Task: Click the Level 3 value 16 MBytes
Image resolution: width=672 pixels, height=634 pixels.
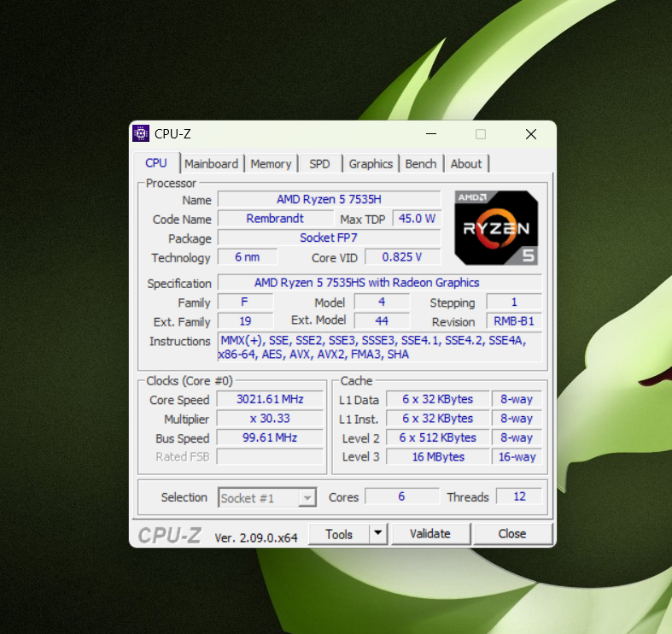Action: click(437, 456)
